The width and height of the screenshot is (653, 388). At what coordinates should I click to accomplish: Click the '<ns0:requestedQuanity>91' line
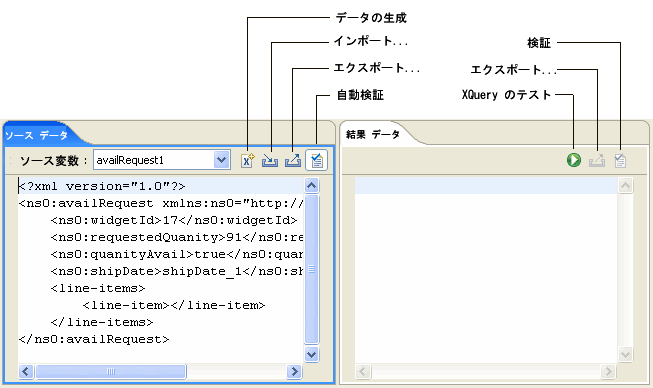tap(177, 237)
